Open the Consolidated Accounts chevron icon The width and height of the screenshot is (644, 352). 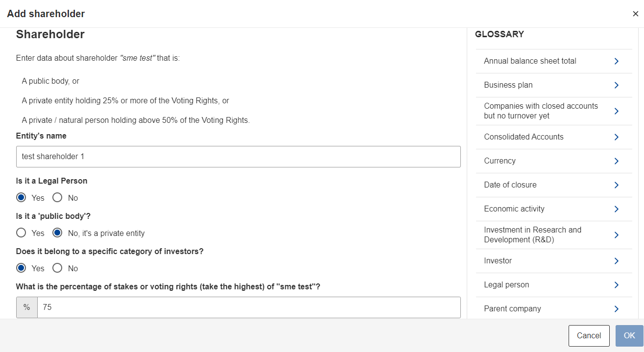(616, 137)
